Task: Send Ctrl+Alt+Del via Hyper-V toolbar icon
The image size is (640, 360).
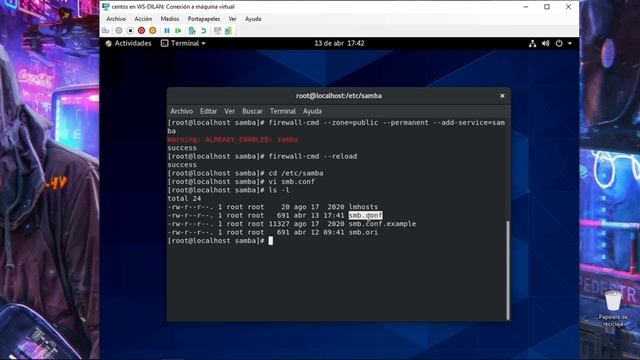Action: (105, 31)
